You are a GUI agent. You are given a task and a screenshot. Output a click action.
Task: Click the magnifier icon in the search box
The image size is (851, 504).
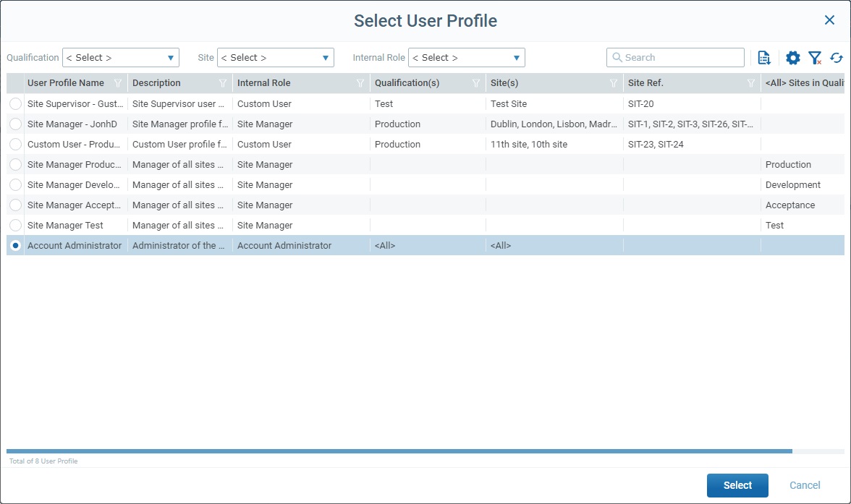617,57
